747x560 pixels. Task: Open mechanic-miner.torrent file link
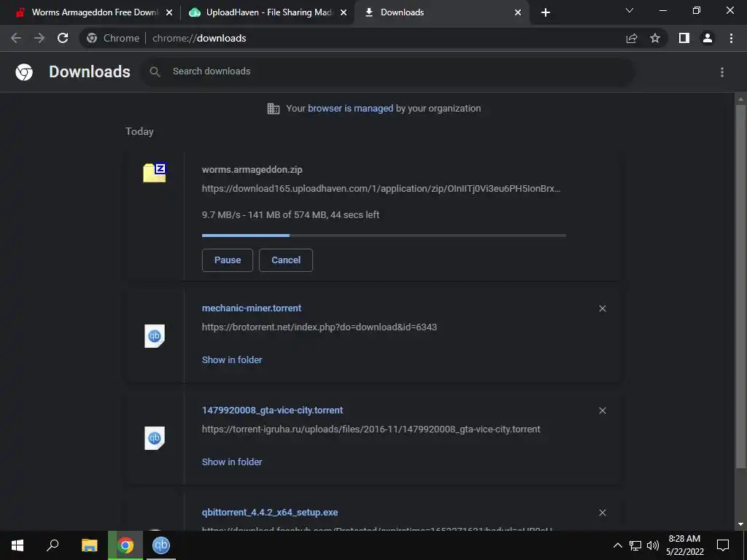click(252, 308)
